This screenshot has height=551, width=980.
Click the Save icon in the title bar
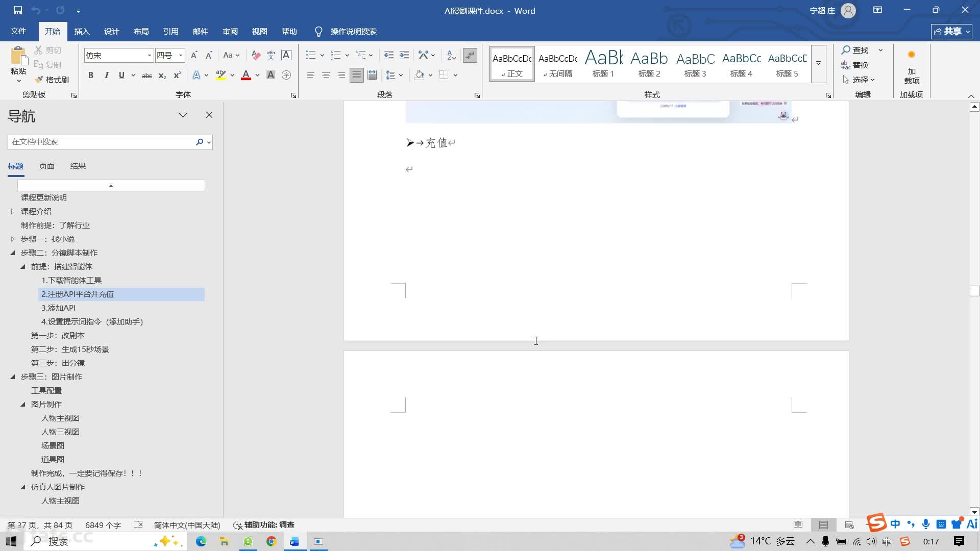click(x=17, y=10)
